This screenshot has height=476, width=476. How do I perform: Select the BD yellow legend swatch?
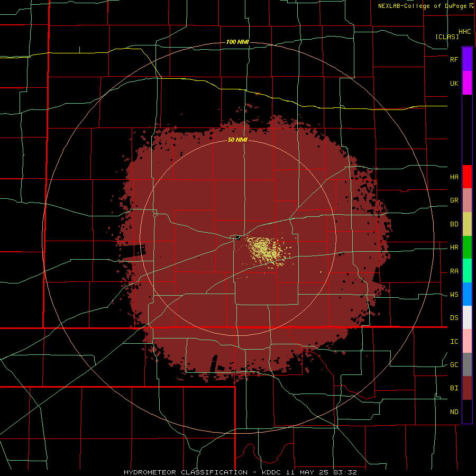467,224
